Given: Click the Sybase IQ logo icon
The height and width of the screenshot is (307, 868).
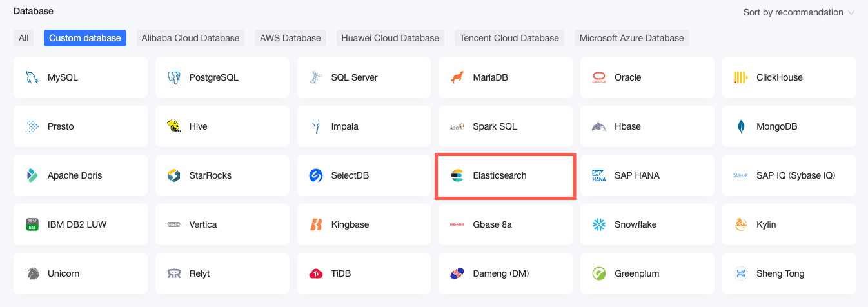Looking at the screenshot, I should [x=741, y=175].
